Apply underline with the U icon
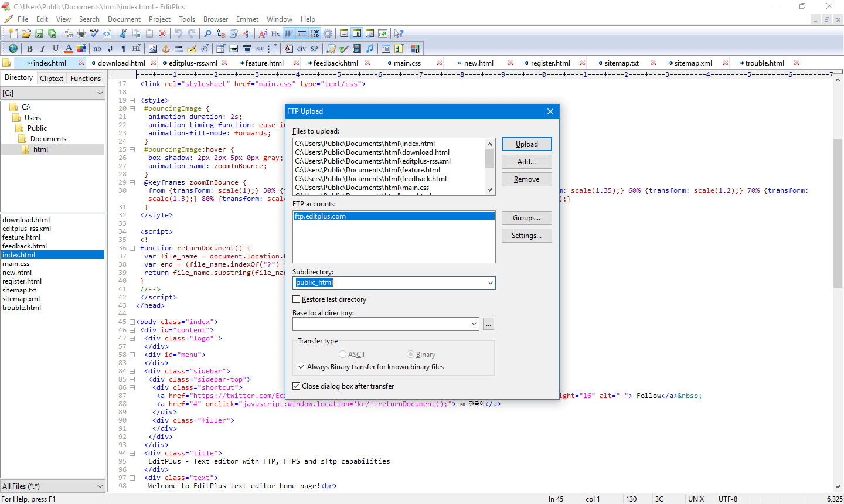Viewport: 844px width, 504px height. coord(56,49)
